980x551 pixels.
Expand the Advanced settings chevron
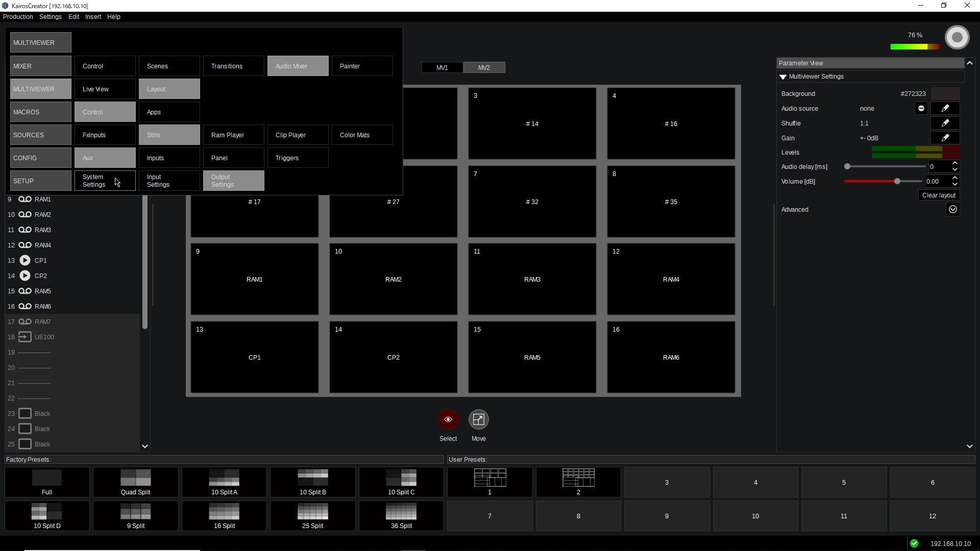[952, 209]
